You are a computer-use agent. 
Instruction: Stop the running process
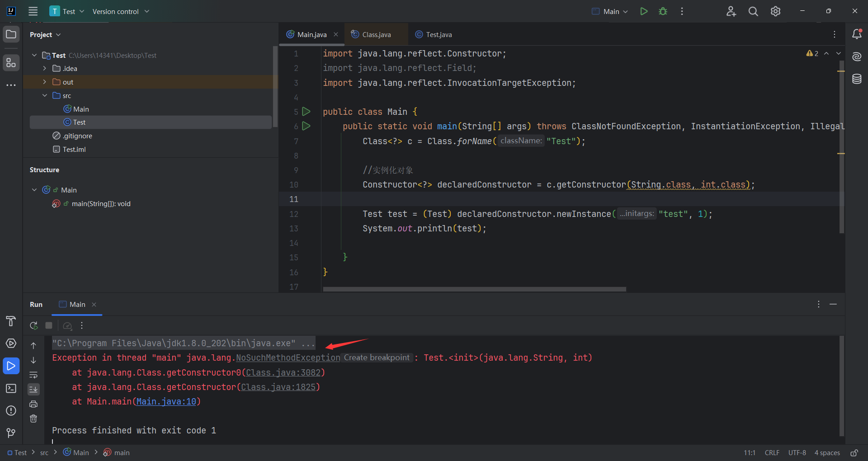tap(49, 325)
